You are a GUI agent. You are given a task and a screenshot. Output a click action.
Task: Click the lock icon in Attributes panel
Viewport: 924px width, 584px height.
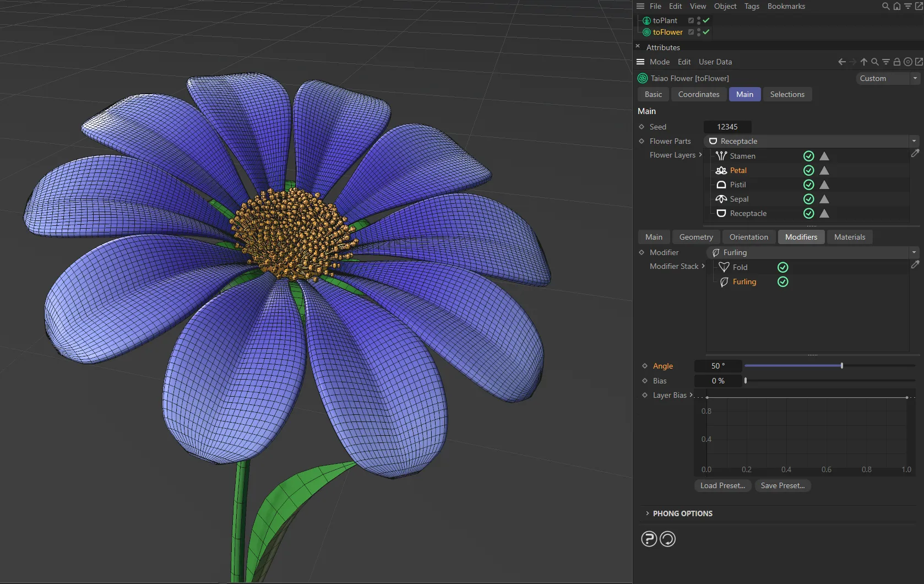896,62
